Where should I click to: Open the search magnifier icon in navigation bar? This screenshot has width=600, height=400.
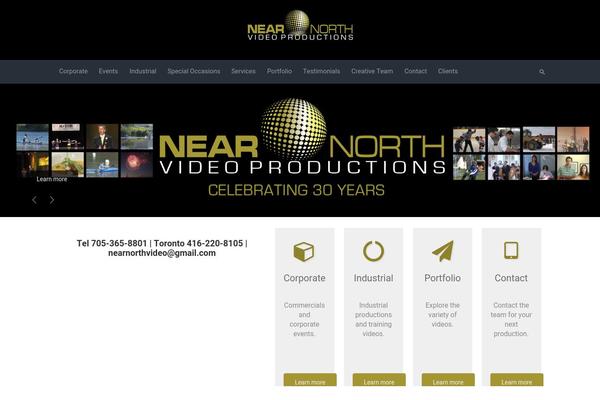click(542, 72)
